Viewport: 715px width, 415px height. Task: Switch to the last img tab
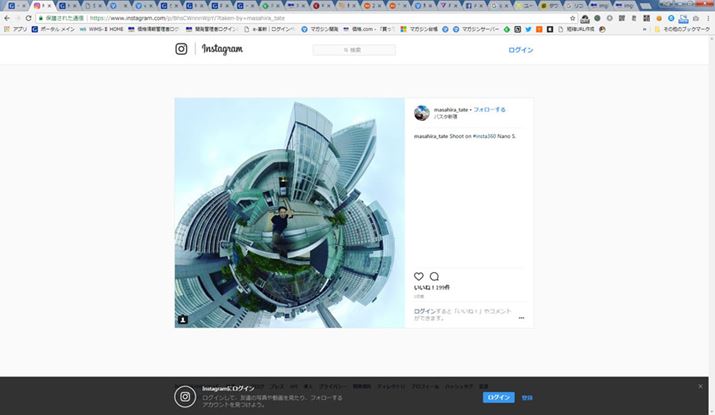(x=624, y=6)
